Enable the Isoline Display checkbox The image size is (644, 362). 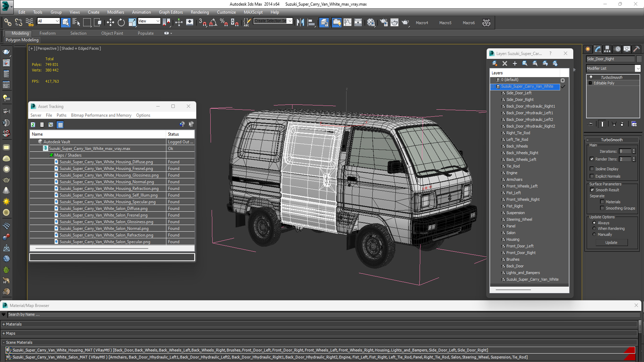click(x=592, y=169)
